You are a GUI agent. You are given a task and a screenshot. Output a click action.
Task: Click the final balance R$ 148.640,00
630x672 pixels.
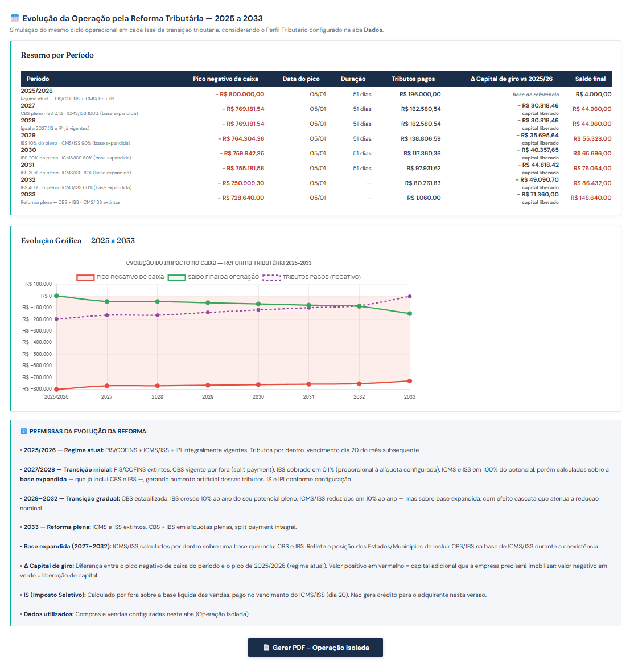(x=591, y=198)
